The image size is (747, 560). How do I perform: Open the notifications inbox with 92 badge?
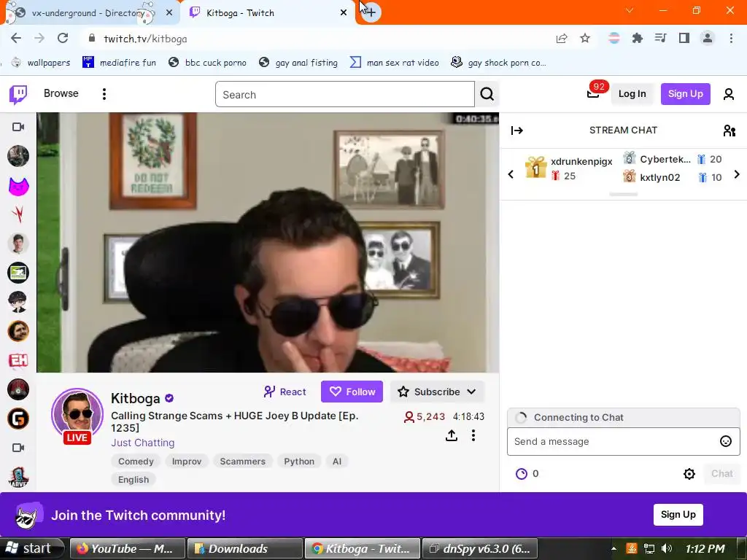tap(594, 93)
